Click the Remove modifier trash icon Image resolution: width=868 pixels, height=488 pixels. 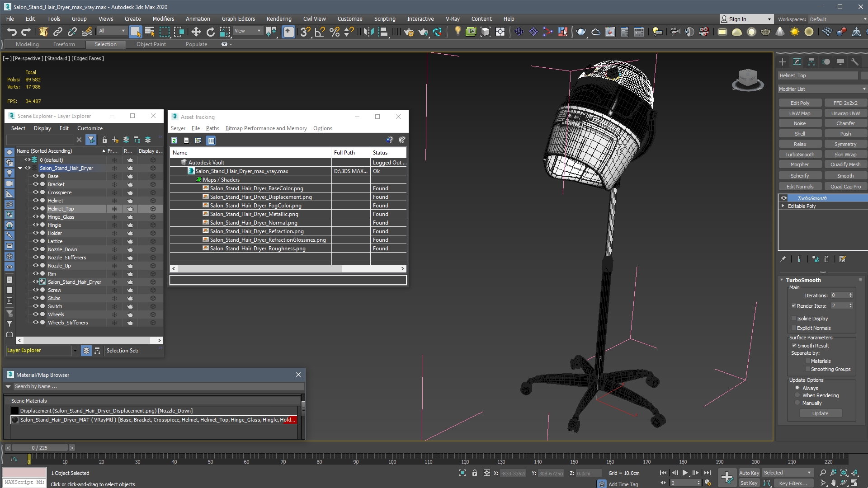tap(826, 259)
